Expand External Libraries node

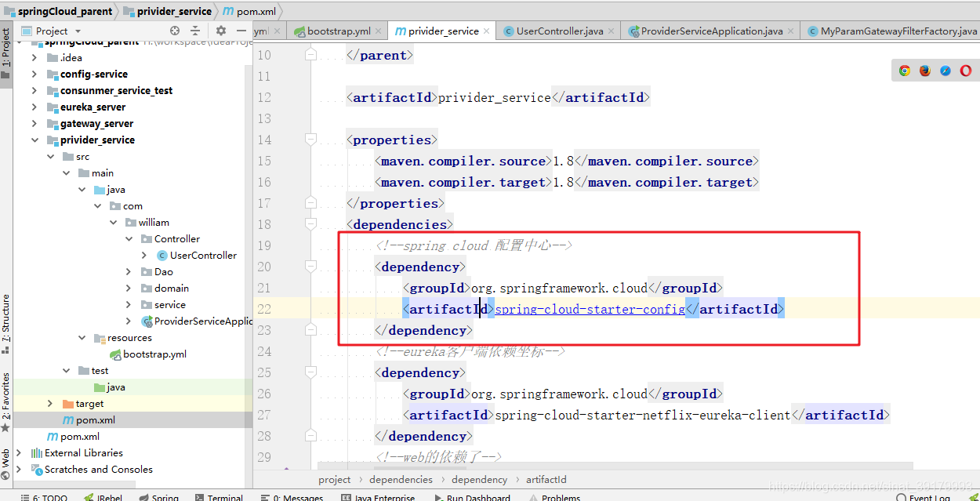pos(19,452)
